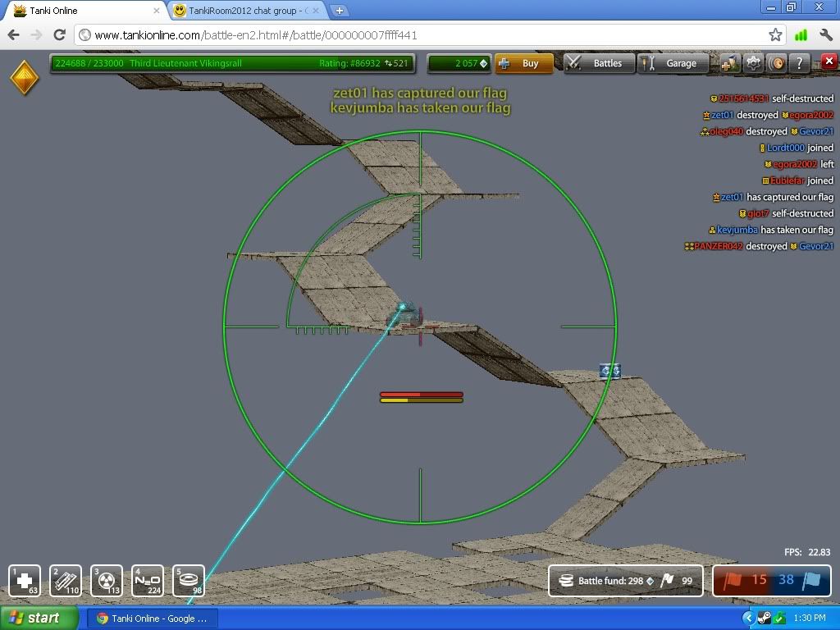Click the browser address bar URL
Image resolution: width=840 pixels, height=630 pixels.
[410, 35]
